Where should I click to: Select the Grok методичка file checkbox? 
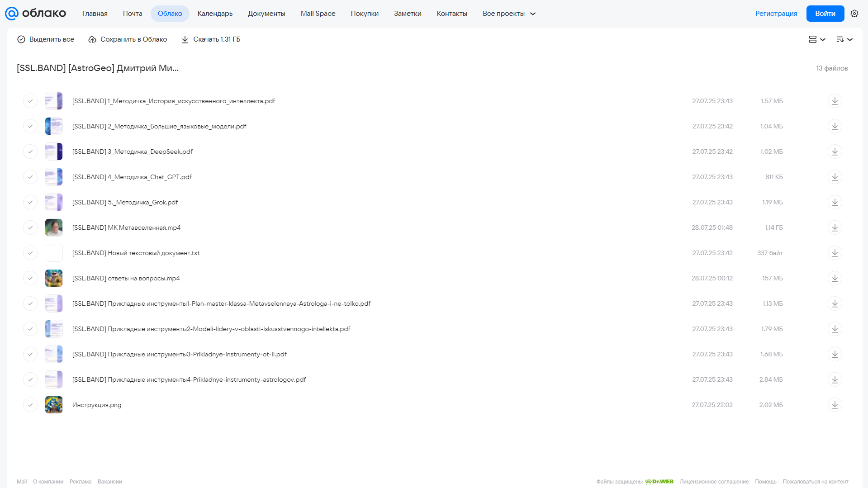[30, 202]
